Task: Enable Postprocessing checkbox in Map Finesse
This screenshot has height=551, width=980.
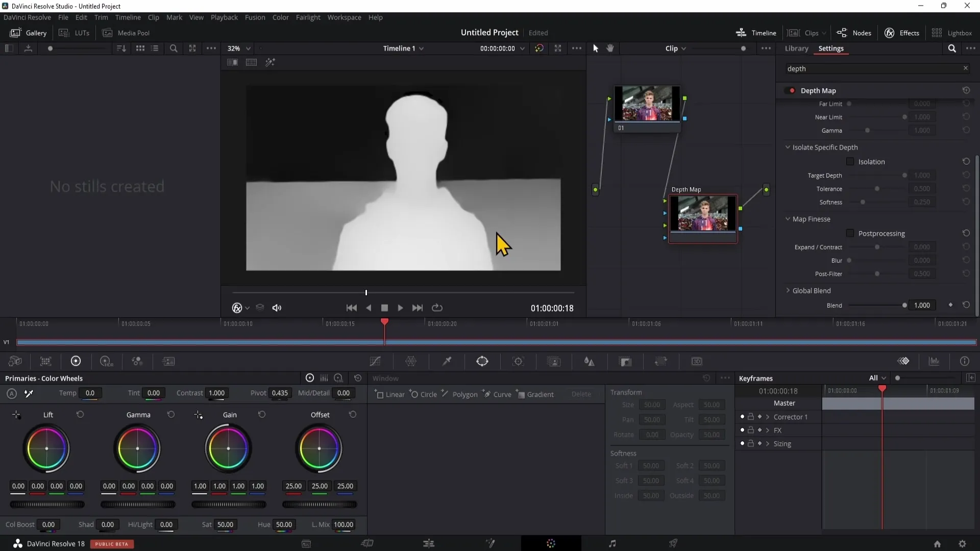Action: click(x=850, y=233)
